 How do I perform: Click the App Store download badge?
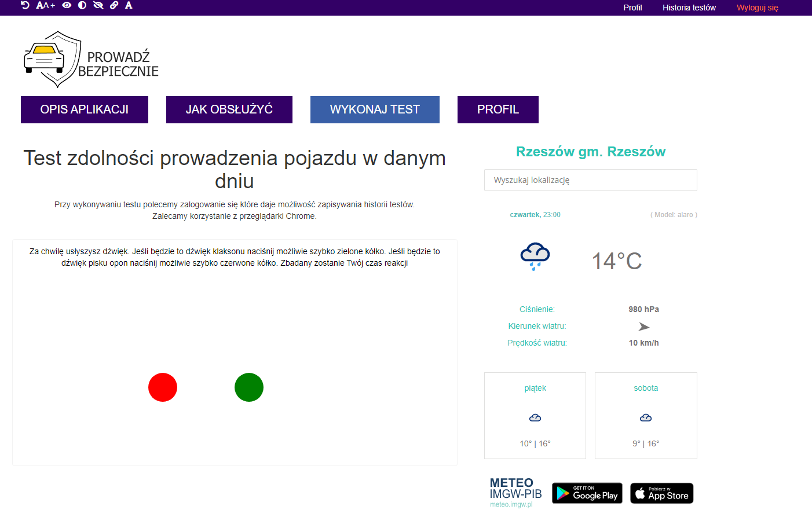[661, 493]
